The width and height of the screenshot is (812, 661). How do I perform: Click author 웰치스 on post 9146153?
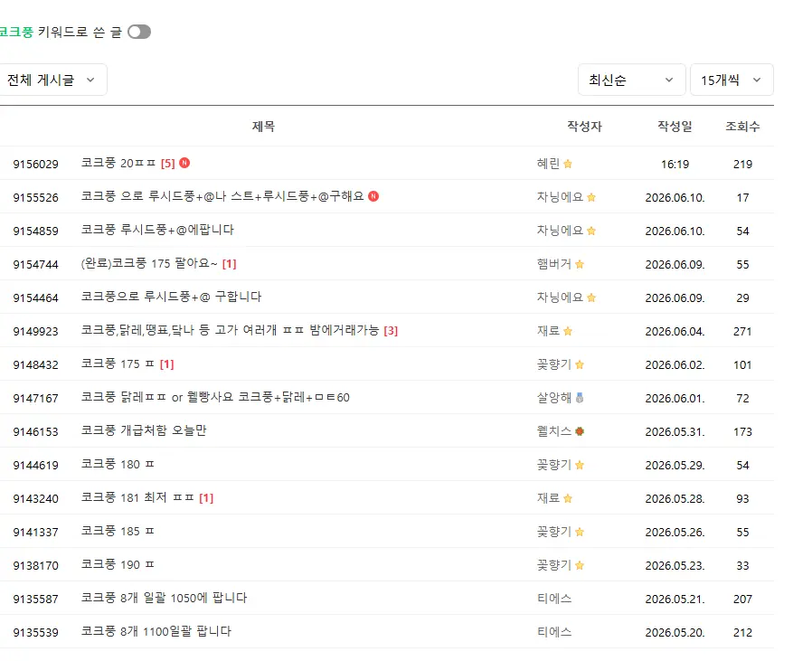554,431
